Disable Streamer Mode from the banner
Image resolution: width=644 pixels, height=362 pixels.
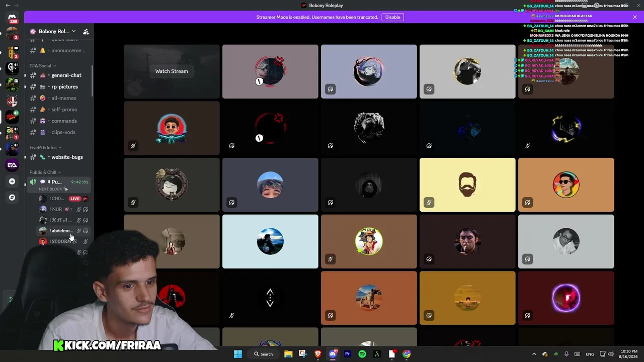[392, 17]
